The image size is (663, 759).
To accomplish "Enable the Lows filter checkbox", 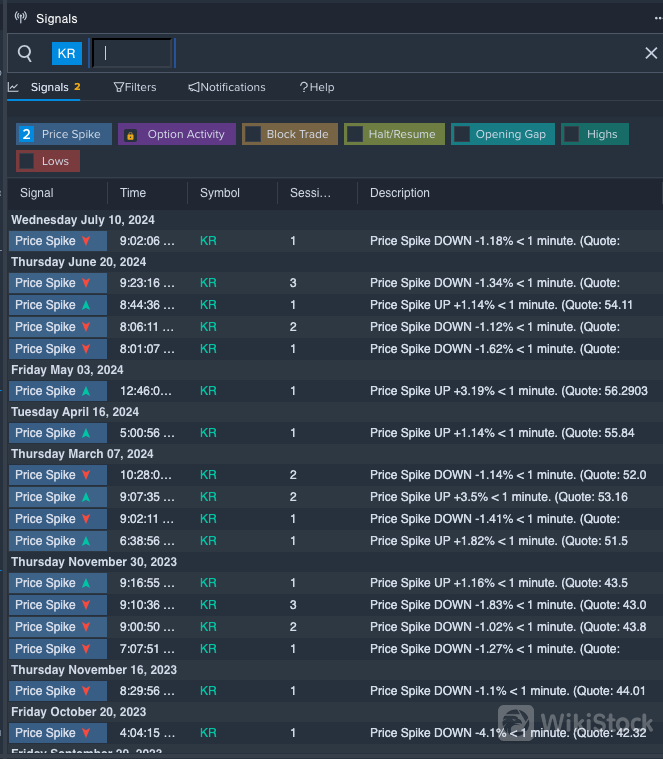I will [x=27, y=161].
